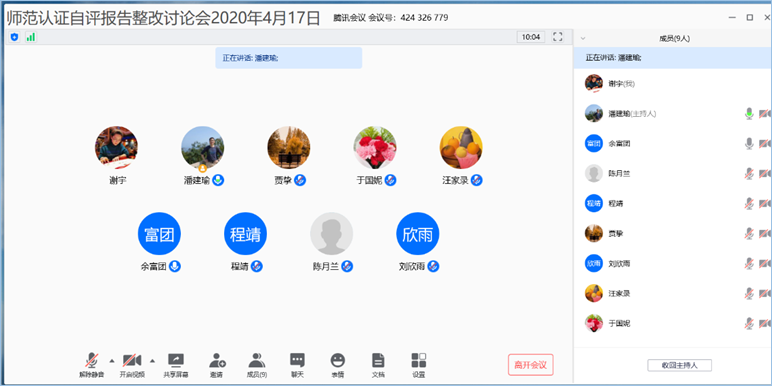Open the members (9) toolbar item
Screen dimensions: 772x386
tap(257, 365)
